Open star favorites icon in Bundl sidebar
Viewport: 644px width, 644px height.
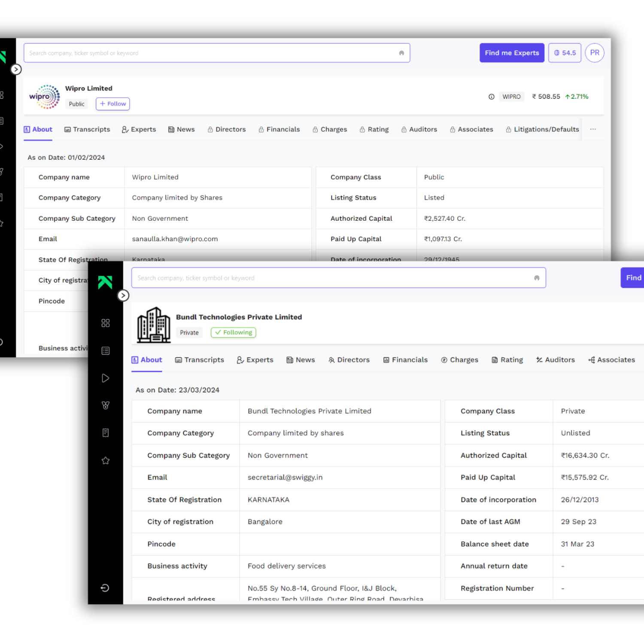106,461
